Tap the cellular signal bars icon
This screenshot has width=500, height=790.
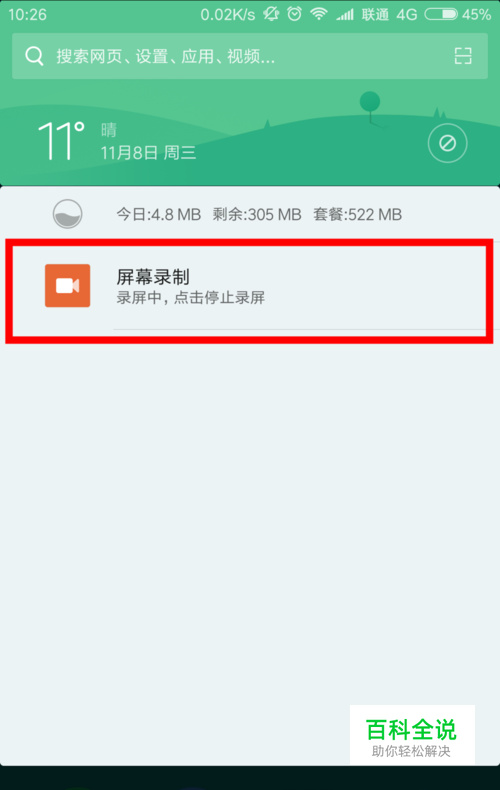click(x=345, y=15)
